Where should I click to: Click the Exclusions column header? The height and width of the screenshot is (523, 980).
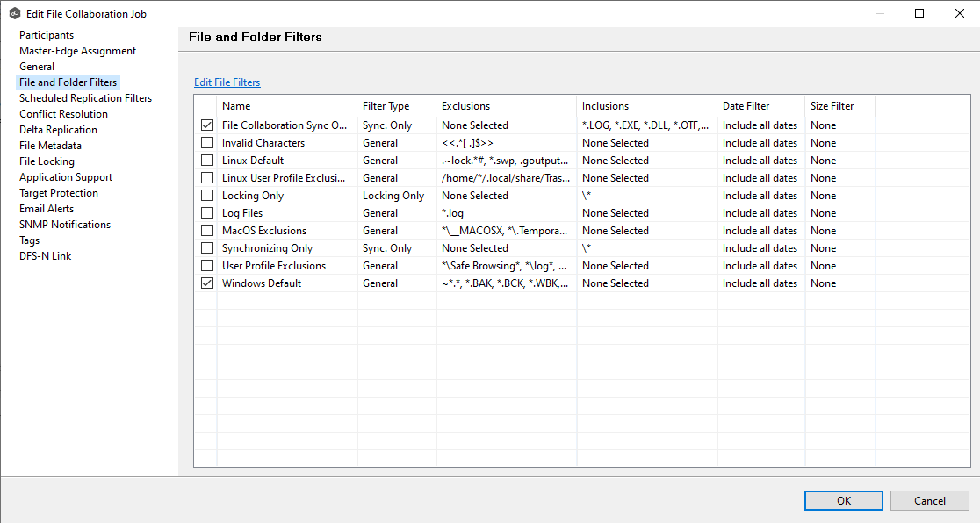[x=507, y=106]
